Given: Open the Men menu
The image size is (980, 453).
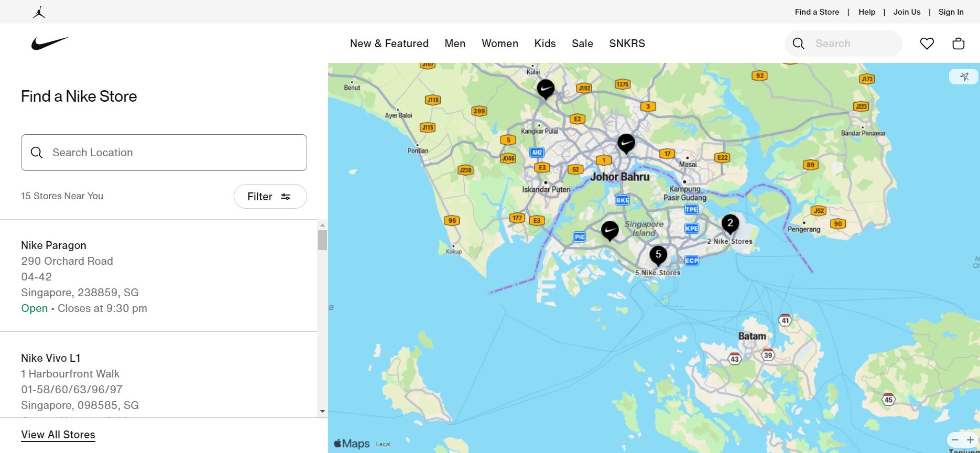Looking at the screenshot, I should pos(455,44).
